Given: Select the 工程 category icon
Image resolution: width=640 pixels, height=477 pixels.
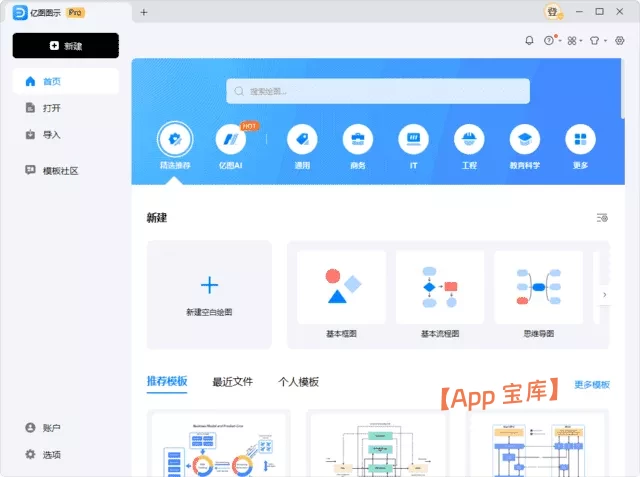Looking at the screenshot, I should click(x=469, y=140).
